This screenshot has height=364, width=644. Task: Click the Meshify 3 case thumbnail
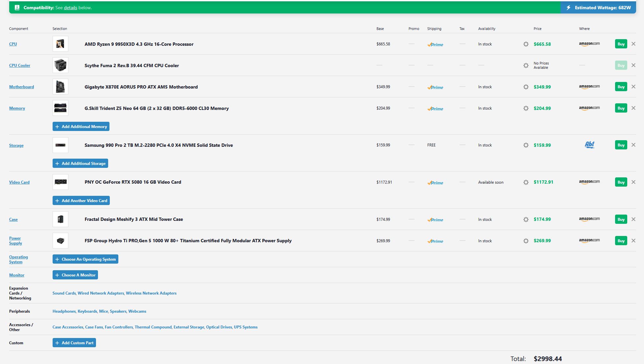click(60, 219)
